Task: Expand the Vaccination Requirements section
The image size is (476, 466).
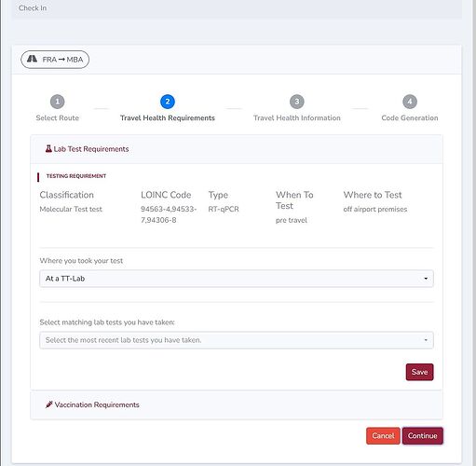Action: click(237, 404)
